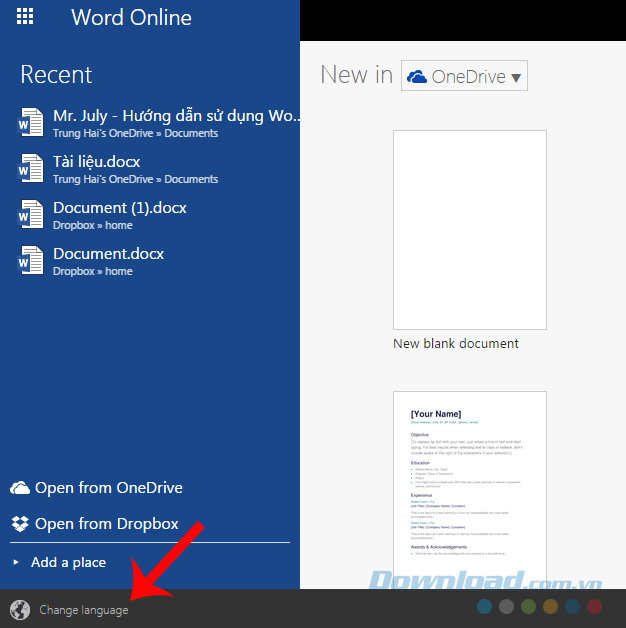Select Open from OneDrive

108,488
